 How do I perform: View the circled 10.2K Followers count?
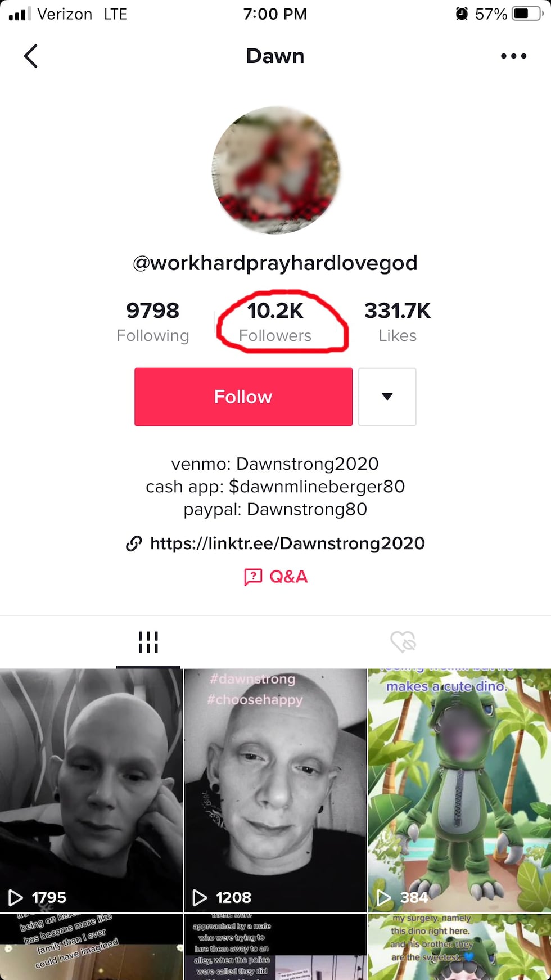coord(275,321)
